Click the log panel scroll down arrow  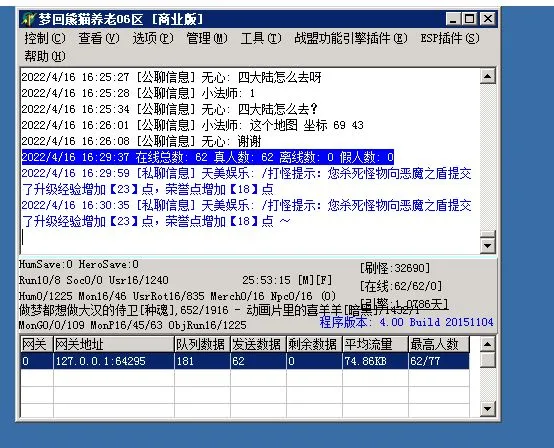coord(488,246)
